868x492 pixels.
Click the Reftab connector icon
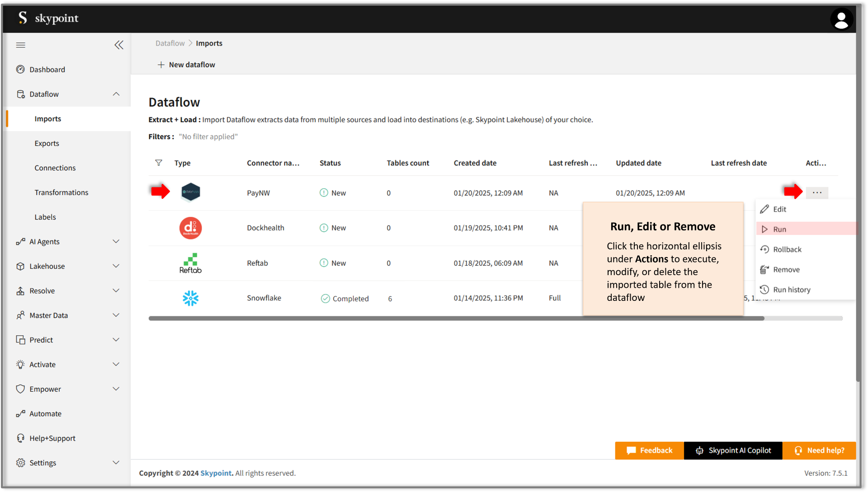coord(190,262)
